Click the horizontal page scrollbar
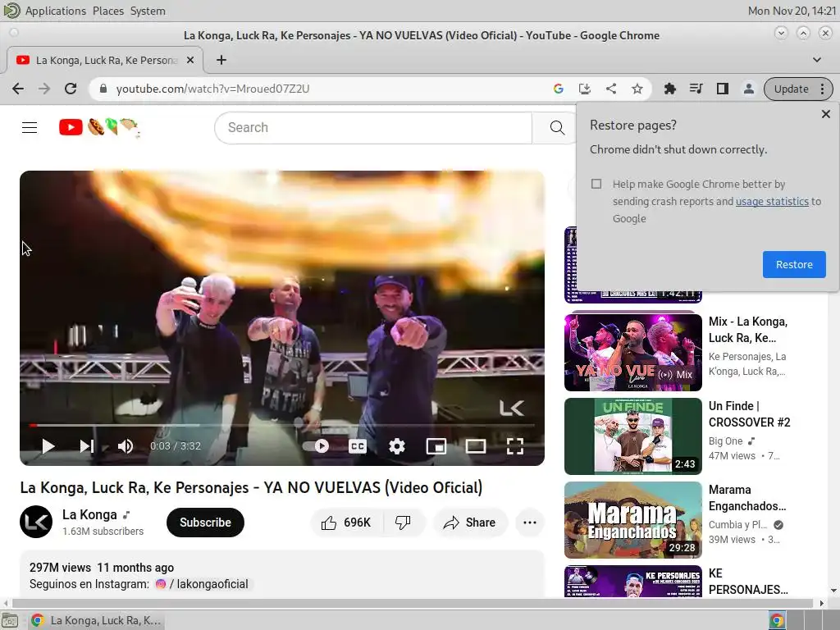Image resolution: width=840 pixels, height=630 pixels. coord(413,603)
